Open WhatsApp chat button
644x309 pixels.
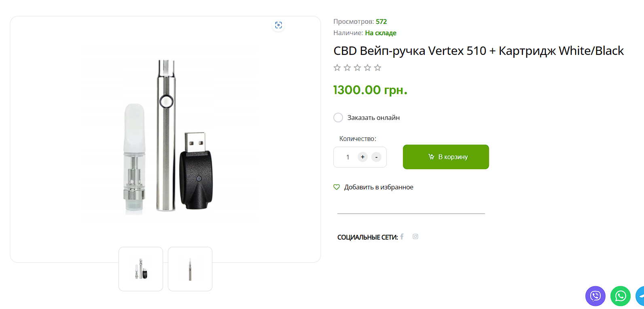click(621, 296)
